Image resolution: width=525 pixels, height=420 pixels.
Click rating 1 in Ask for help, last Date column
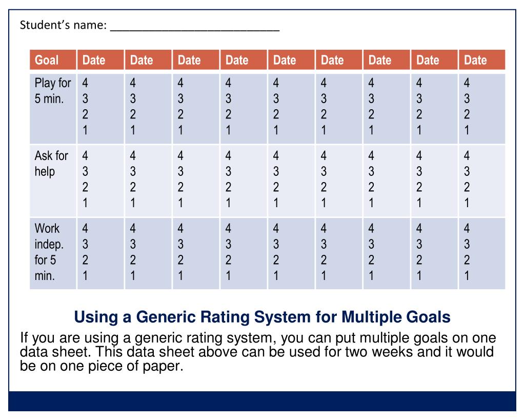467,203
